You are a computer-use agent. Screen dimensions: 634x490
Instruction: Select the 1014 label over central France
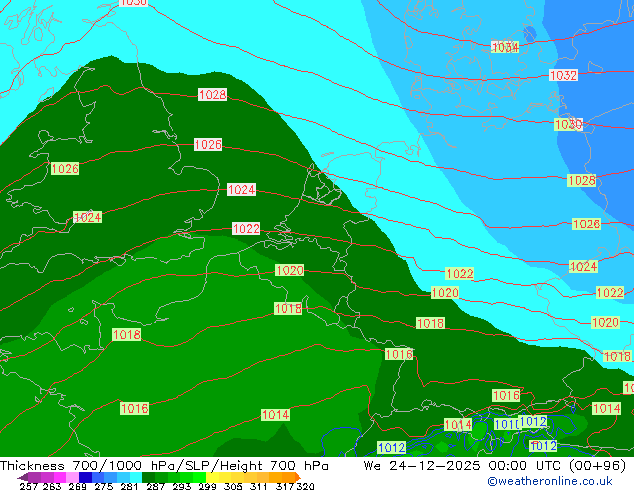tap(275, 415)
